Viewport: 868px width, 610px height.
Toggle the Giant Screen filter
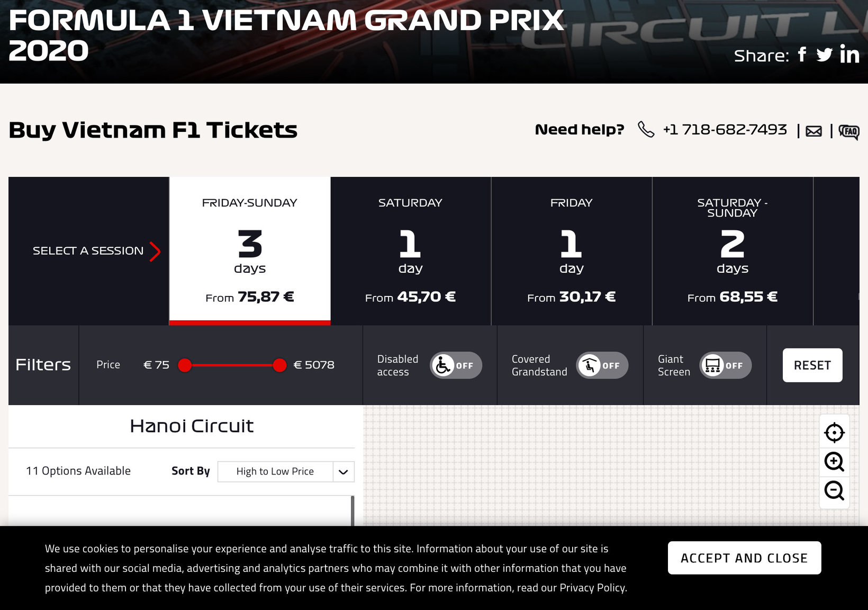[725, 365]
